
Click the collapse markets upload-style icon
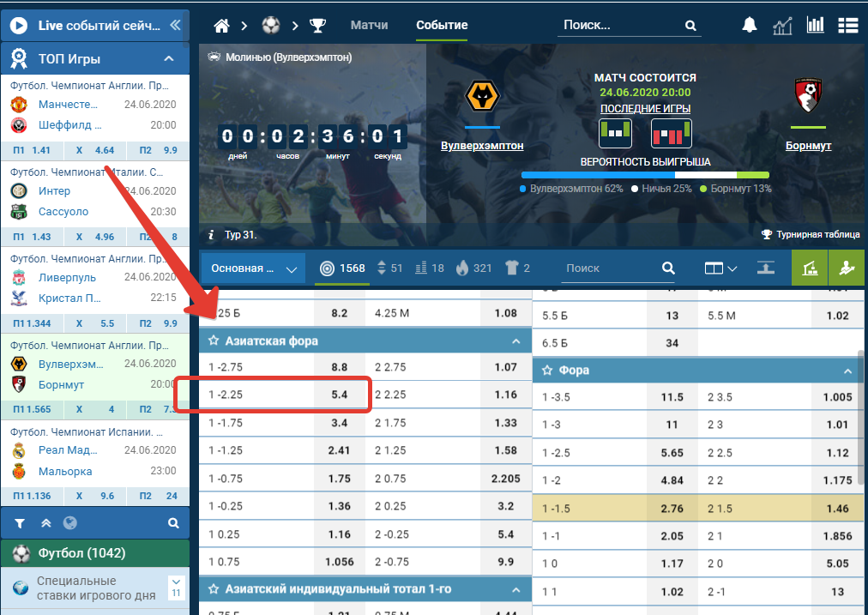tap(766, 268)
